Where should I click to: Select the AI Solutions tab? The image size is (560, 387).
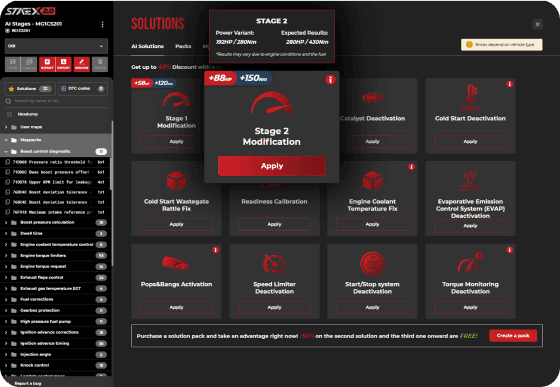click(x=148, y=46)
